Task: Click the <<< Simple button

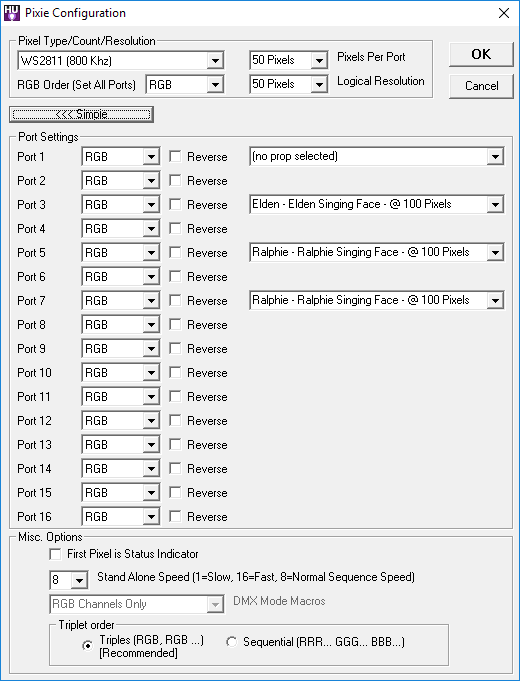Action: pos(81,114)
